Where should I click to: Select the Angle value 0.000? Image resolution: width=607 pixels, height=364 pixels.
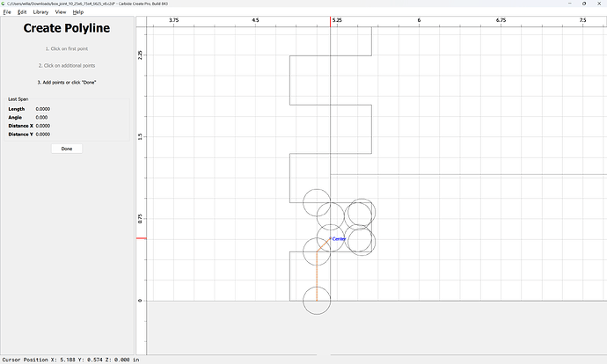42,117
